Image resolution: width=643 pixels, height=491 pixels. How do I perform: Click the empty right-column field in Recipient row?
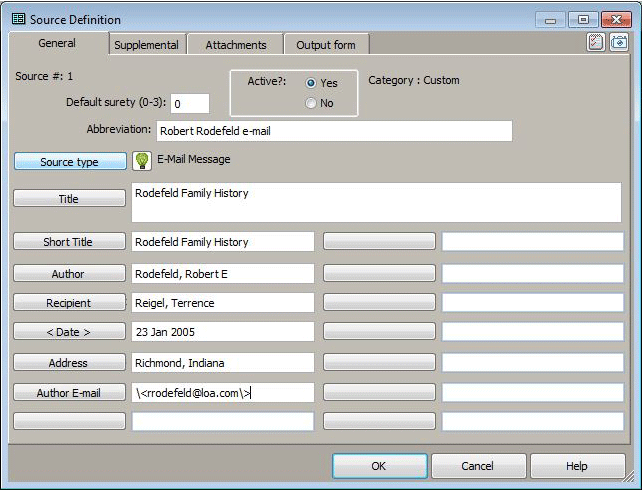pyautogui.click(x=533, y=303)
